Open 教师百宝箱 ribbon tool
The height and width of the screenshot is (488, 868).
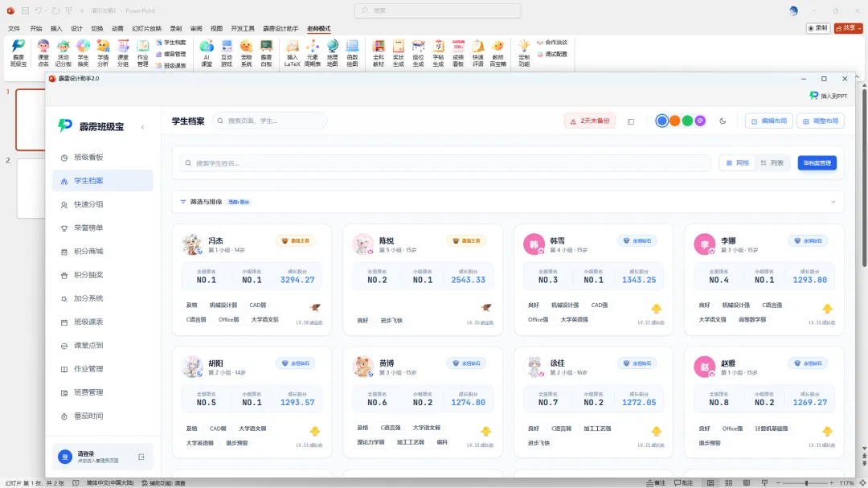(x=498, y=53)
